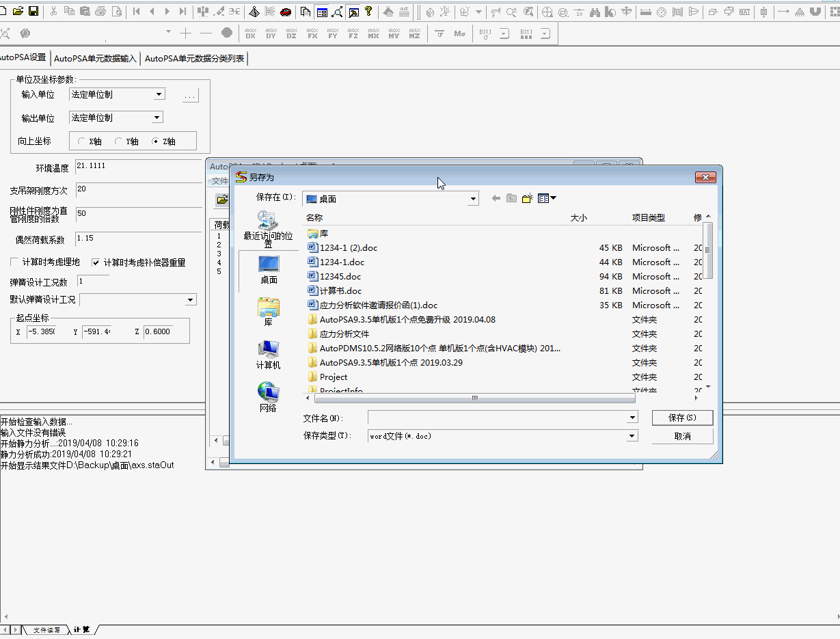The width and height of the screenshot is (840, 639).
Task: Click the pyramid model icon in toolbar
Action: point(254,11)
